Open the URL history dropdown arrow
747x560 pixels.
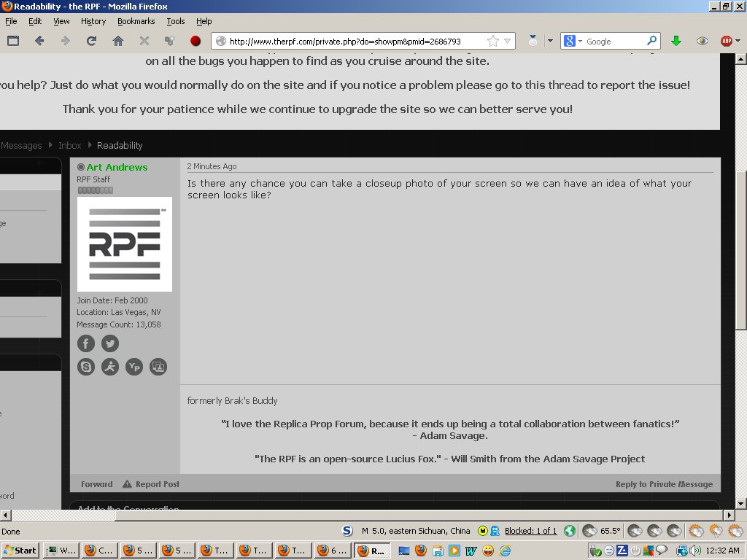[x=508, y=41]
